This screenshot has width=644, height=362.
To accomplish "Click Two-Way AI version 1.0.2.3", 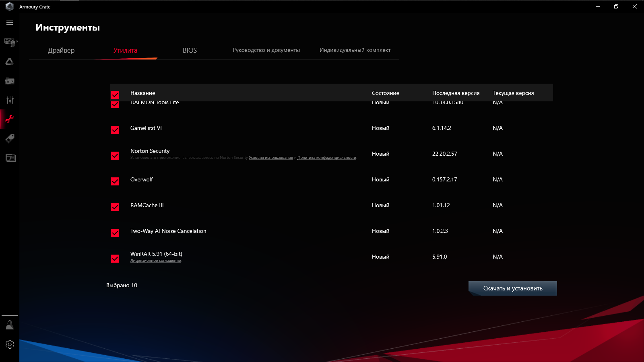I will (x=440, y=231).
